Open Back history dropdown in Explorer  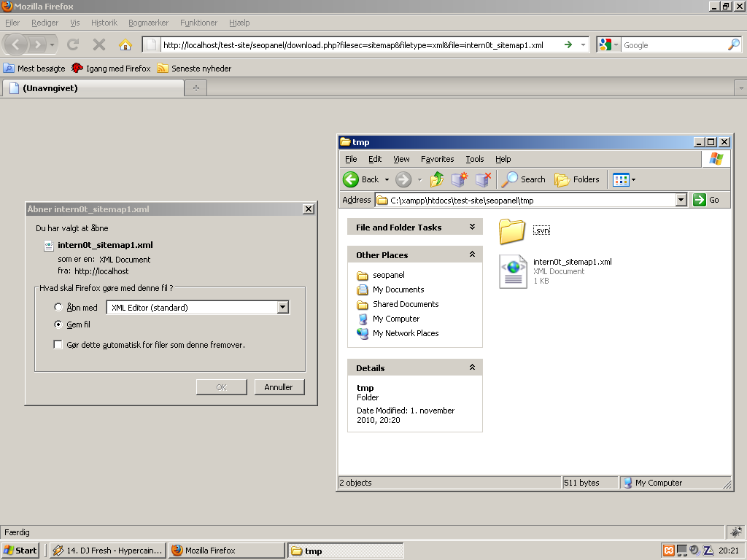click(x=387, y=180)
